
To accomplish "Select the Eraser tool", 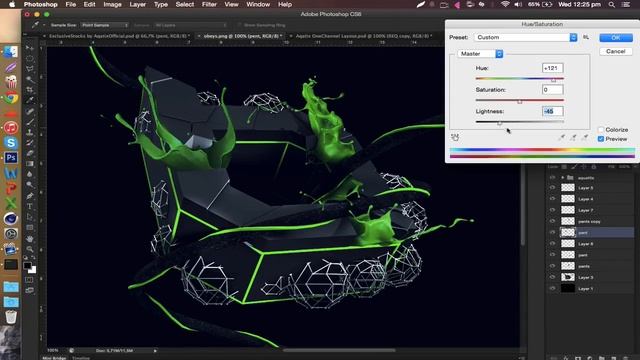I will (x=30, y=153).
